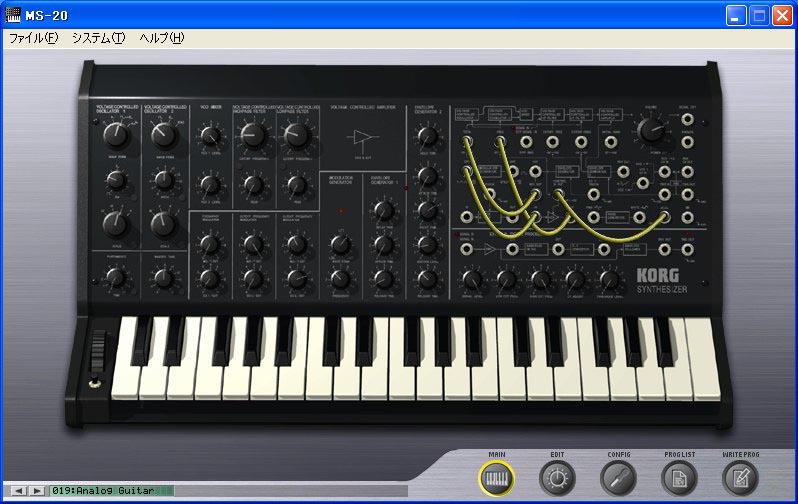
Task: Click Envelope Generator 2 hold time knob
Action: [428, 136]
